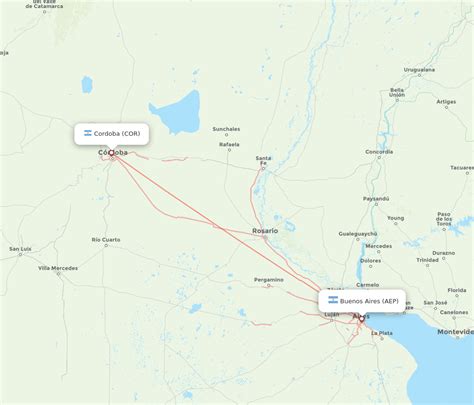Viewport: 474px width, 405px height.
Task: Click the Villa Mercedes city label
Action: [x=58, y=268]
